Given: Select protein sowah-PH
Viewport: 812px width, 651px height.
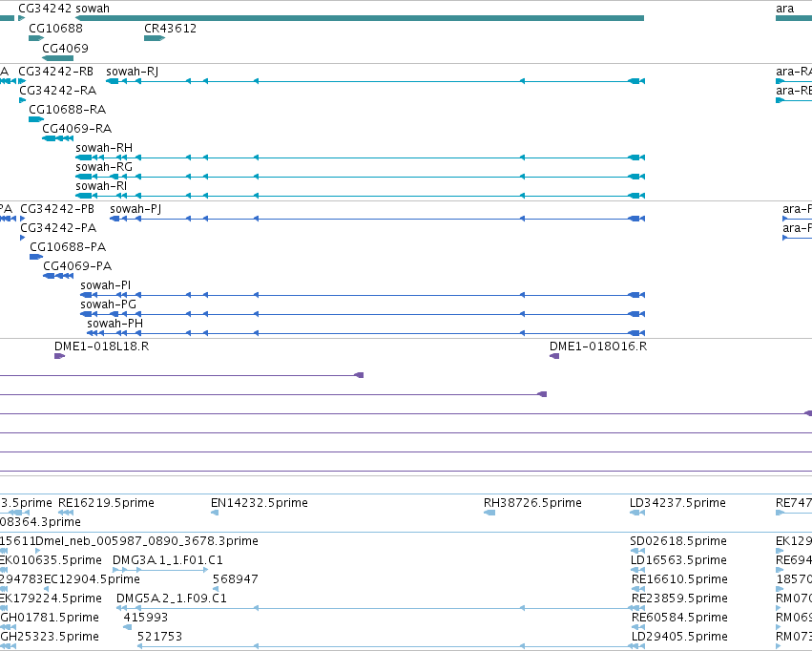Looking at the screenshot, I should (366, 333).
